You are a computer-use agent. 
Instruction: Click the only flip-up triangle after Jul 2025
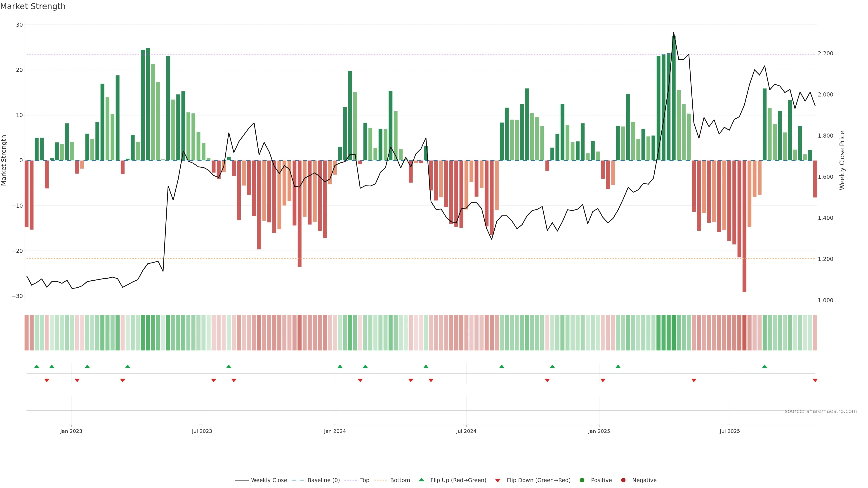click(764, 366)
